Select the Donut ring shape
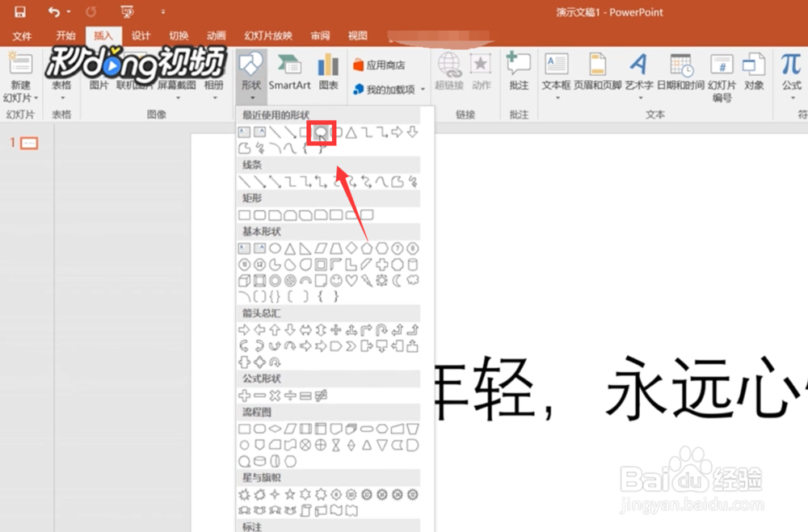The width and height of the screenshot is (808, 532). tap(276, 281)
